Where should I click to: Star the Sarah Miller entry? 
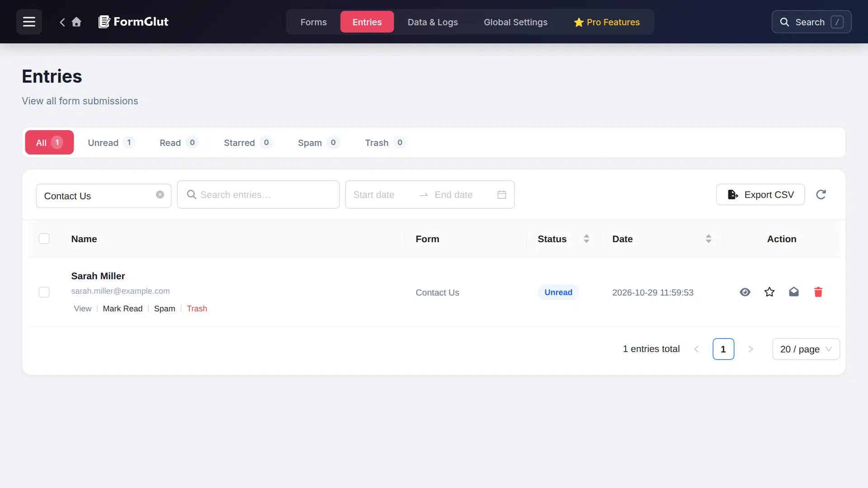769,292
